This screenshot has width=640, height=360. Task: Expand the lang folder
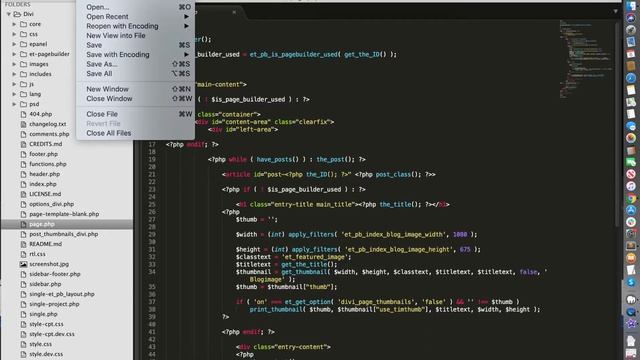coord(14,94)
